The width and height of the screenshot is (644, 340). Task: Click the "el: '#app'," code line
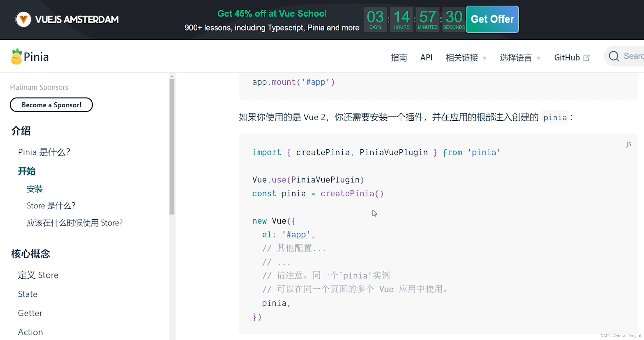tap(288, 234)
